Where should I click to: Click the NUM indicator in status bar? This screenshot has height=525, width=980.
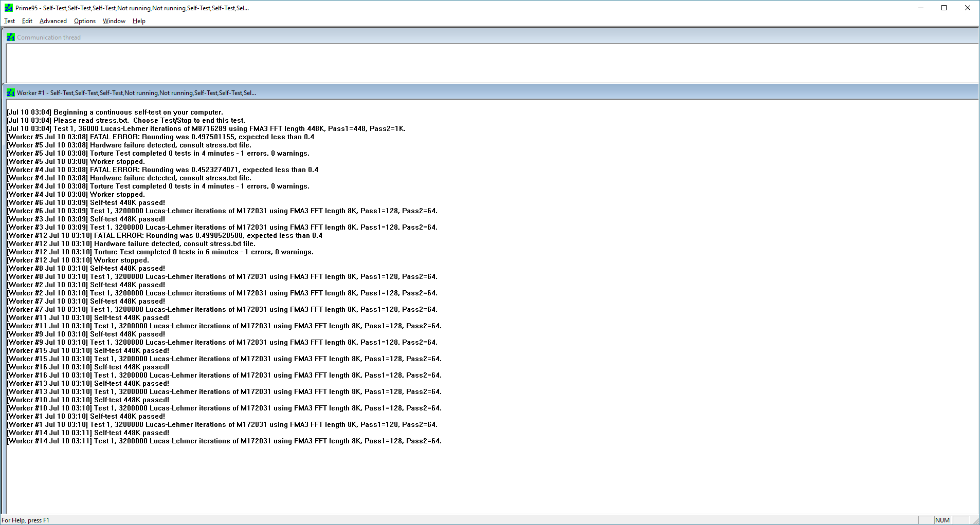942,520
